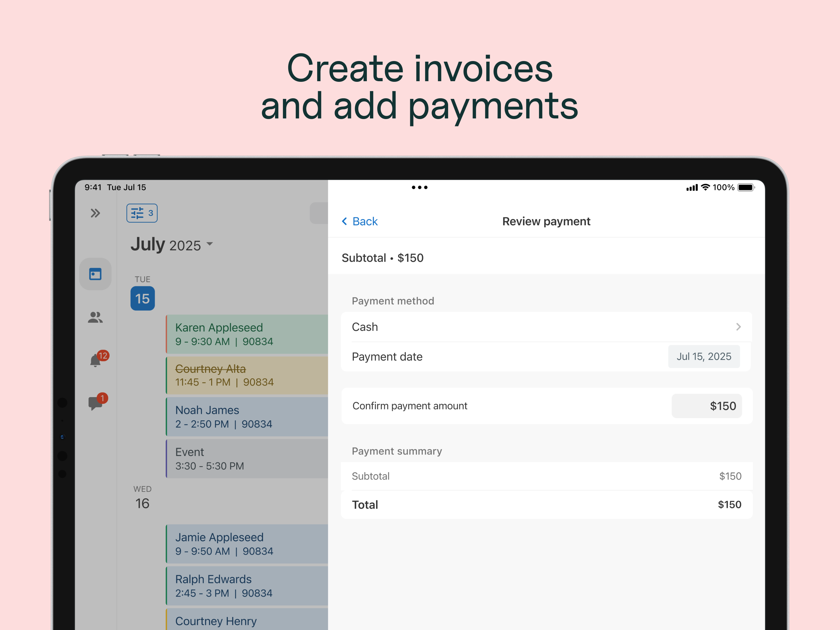The image size is (840, 630).
Task: Change the payment date Jul 15, 2025
Action: 704,356
